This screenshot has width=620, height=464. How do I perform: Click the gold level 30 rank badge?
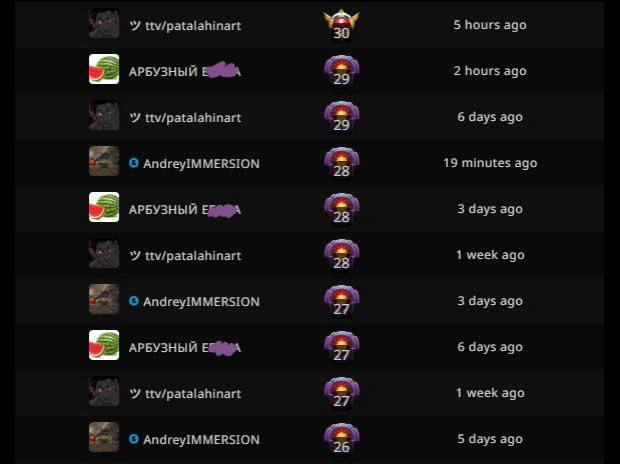pyautogui.click(x=342, y=25)
